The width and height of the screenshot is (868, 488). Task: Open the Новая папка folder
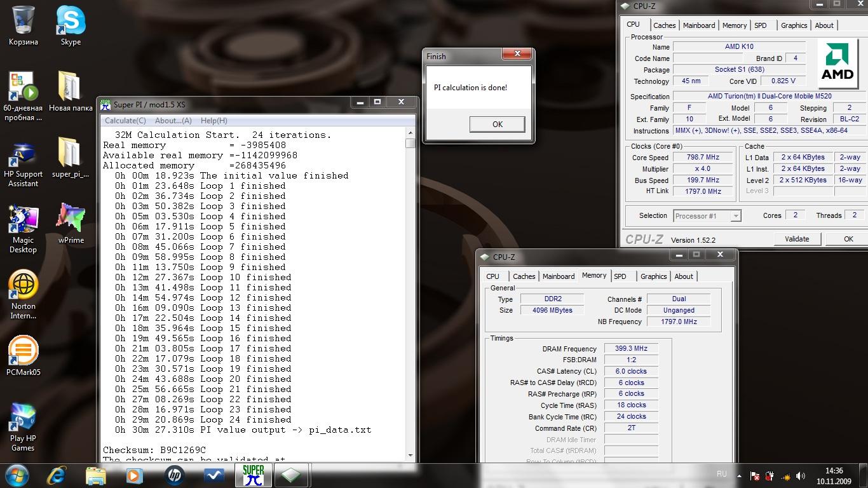pos(71,91)
